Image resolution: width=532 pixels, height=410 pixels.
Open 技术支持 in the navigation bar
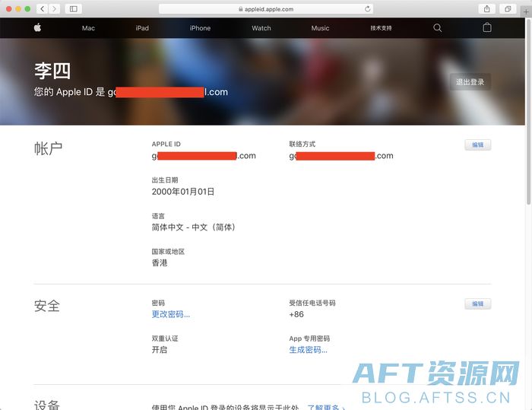pyautogui.click(x=381, y=28)
